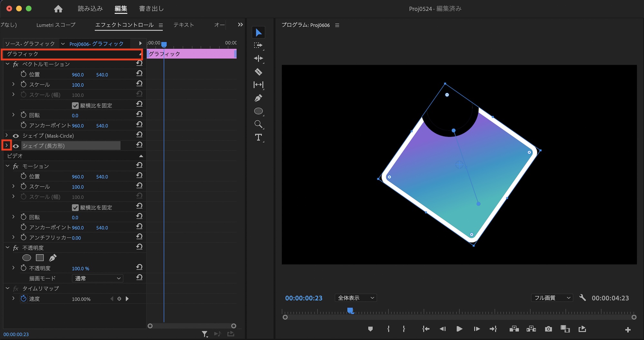644x340 pixels.
Task: Open the 描画モード dropdown
Action: [98, 279]
